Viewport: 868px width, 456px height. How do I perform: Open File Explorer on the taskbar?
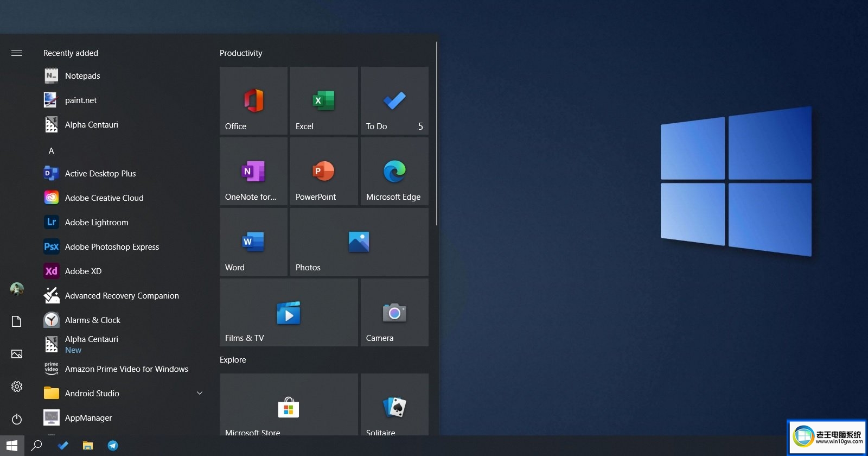[x=88, y=446]
